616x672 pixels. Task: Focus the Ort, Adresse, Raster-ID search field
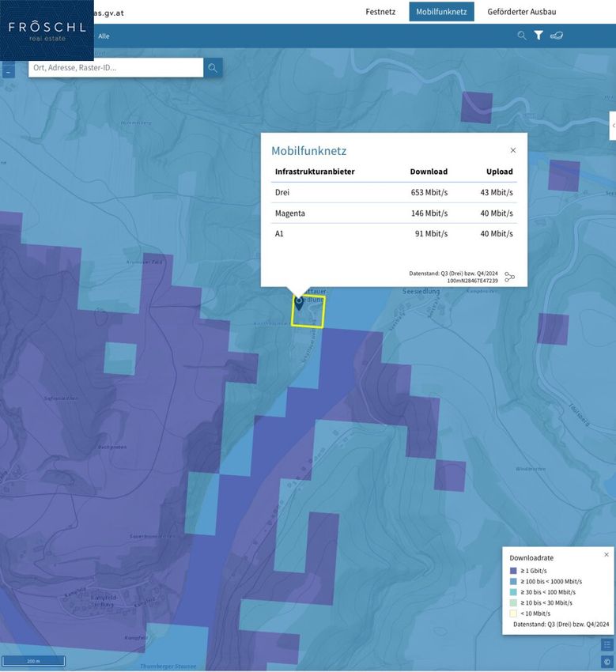(x=115, y=68)
